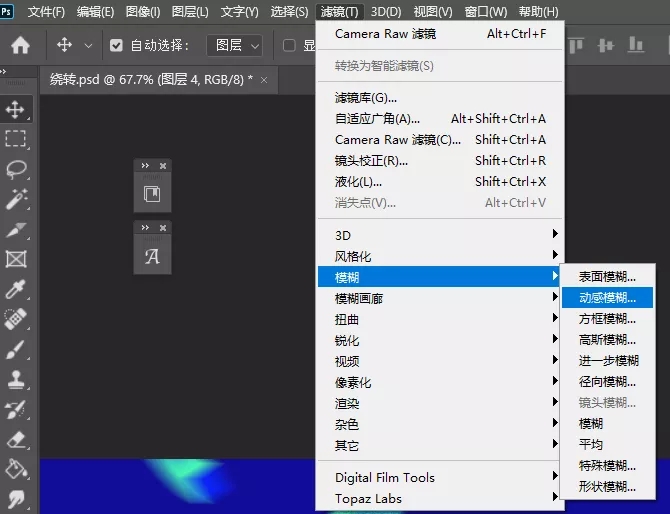Choose 高斯模糊 Gaussian blur
670x514 pixels.
607,340
